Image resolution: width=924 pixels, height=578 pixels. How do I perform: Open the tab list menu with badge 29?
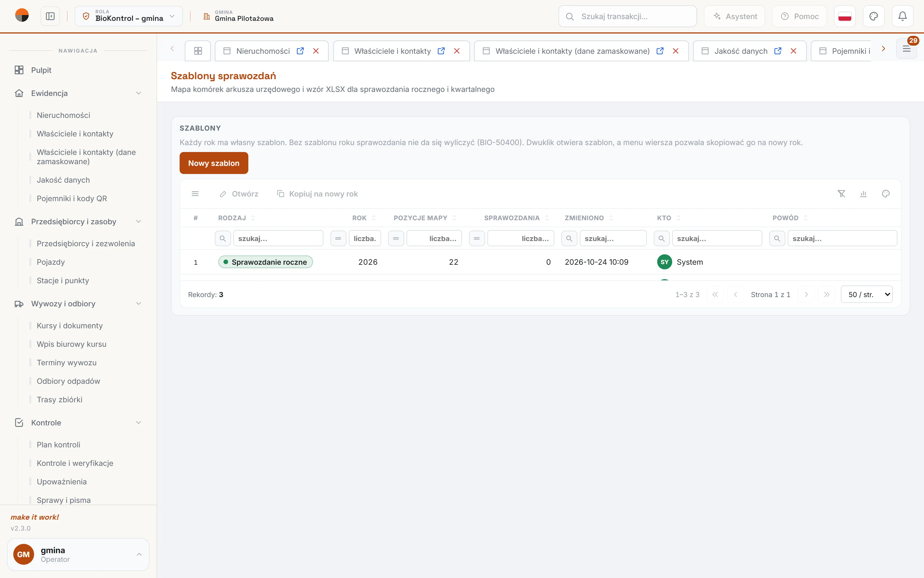click(x=906, y=49)
